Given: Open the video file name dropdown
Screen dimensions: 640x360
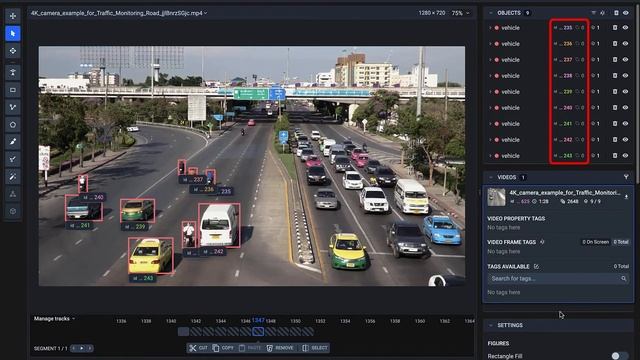Looking at the screenshot, I should [x=119, y=13].
